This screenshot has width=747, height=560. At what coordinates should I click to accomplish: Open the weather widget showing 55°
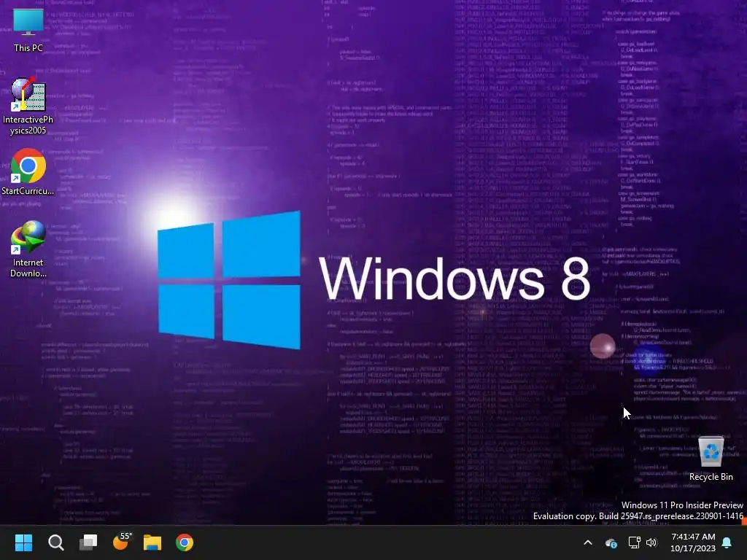[x=121, y=542]
